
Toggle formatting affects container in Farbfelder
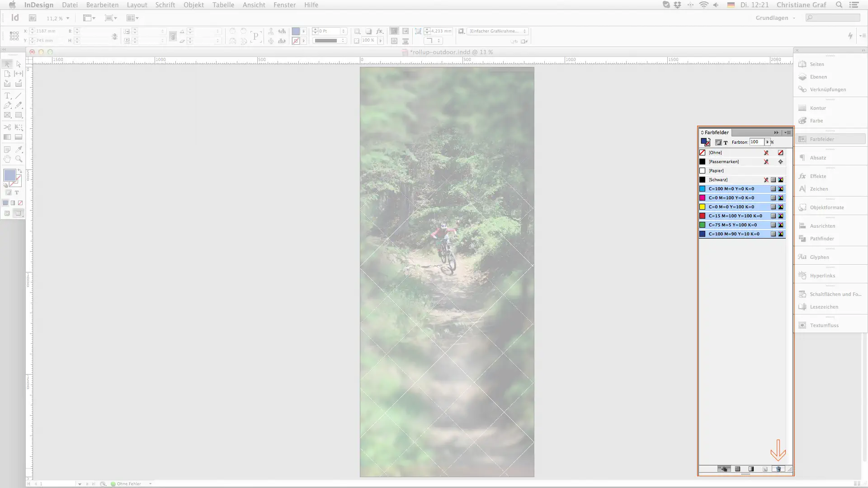[718, 142]
